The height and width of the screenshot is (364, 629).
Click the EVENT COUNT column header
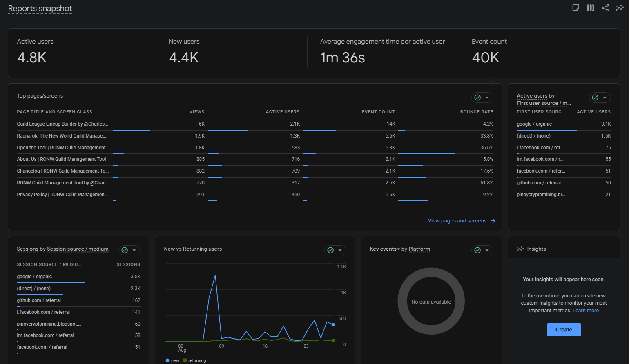point(378,112)
